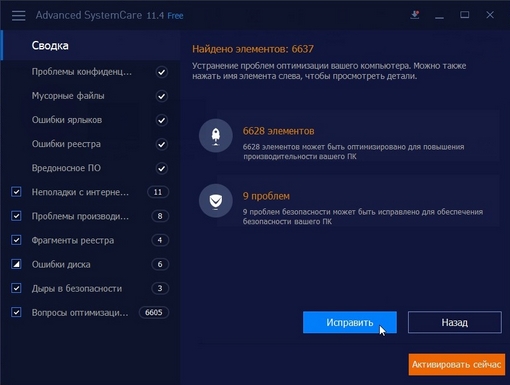Click checkmark icon beside Вредоносное ПО
The width and height of the screenshot is (510, 385).
pyautogui.click(x=161, y=168)
